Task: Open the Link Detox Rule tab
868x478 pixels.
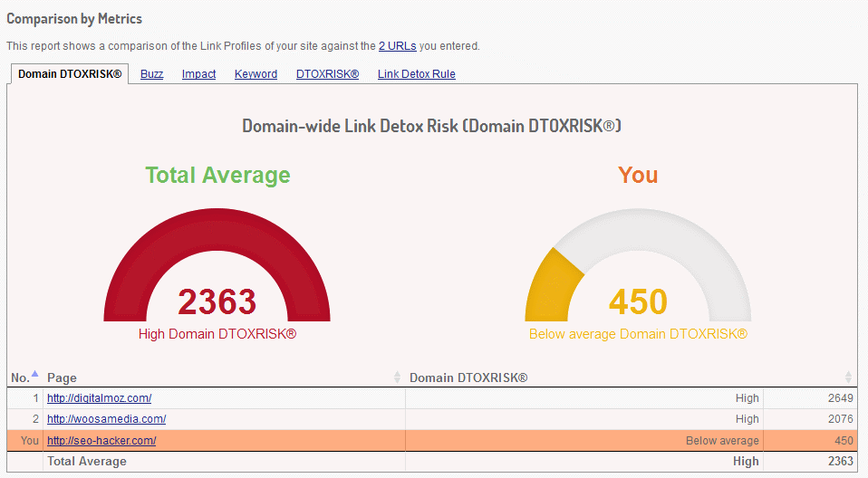Action: 416,74
